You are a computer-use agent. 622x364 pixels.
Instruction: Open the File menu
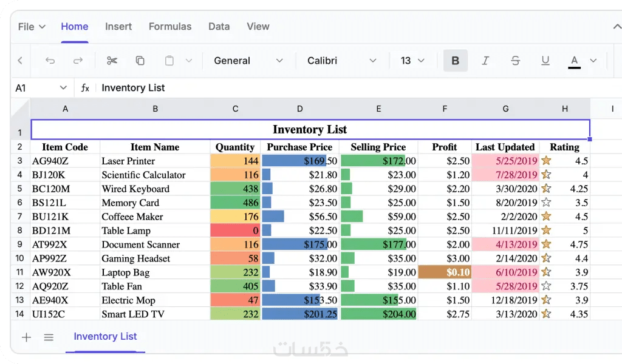32,27
